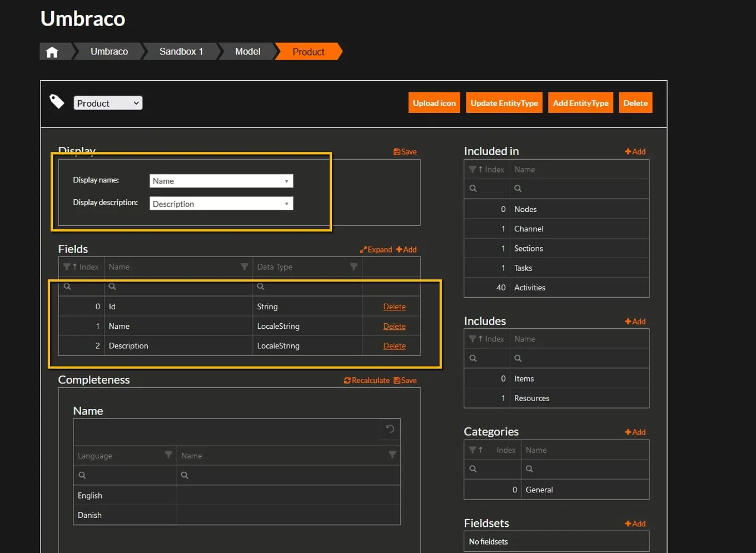Click the Included in filter icon
Viewport: 756px width, 553px height.
(x=472, y=169)
